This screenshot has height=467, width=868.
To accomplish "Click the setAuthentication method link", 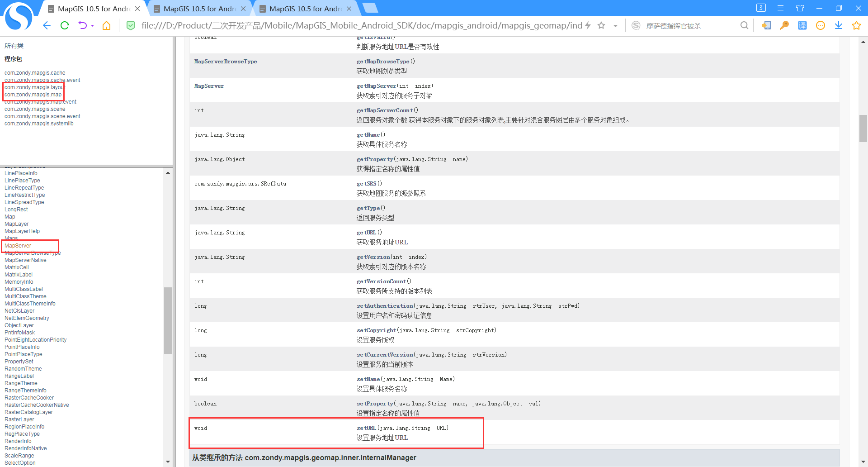I will click(385, 306).
